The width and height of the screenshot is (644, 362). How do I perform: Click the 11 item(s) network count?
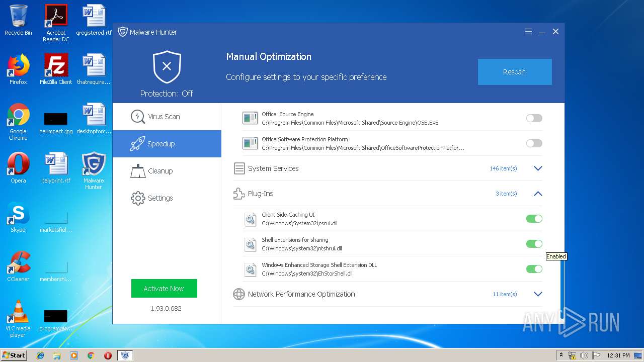(x=505, y=294)
